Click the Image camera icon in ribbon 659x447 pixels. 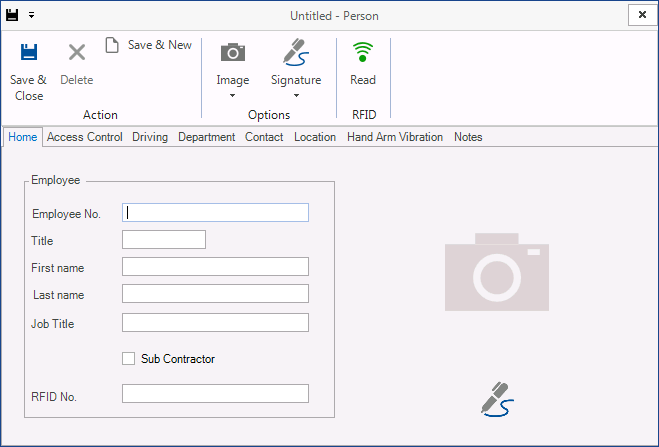click(233, 52)
